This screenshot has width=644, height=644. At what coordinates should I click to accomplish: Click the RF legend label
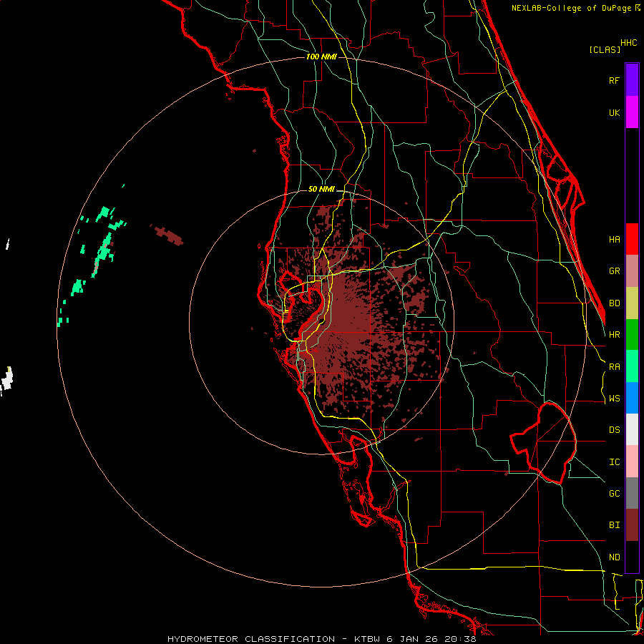pyautogui.click(x=614, y=80)
